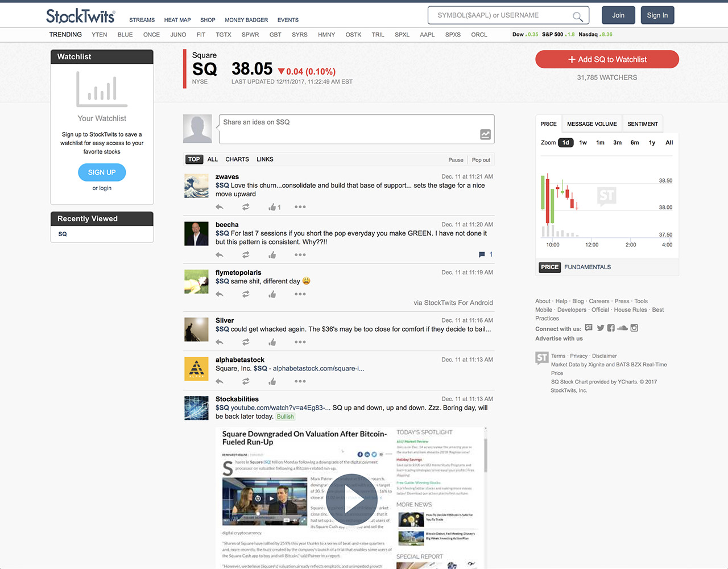Click the search magnifier icon
Screen dimensions: 728x569
tap(577, 16)
